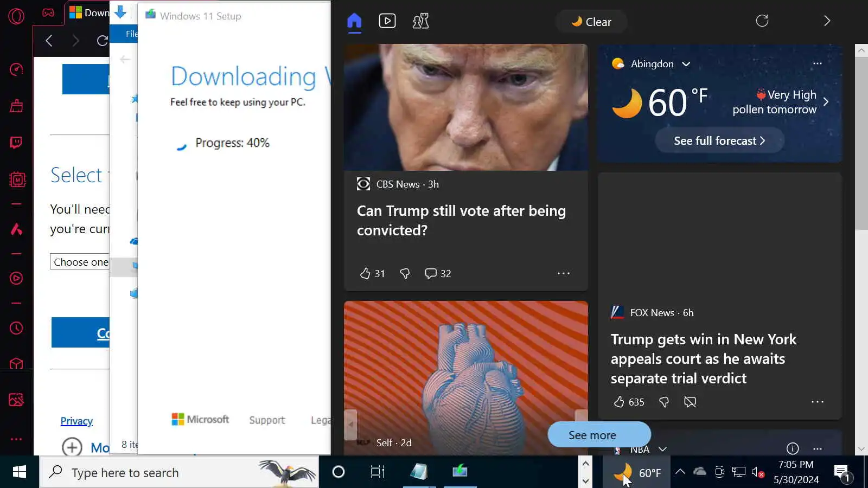Open the chip icon in Opera sidebar
The height and width of the screenshot is (488, 868).
click(17, 179)
